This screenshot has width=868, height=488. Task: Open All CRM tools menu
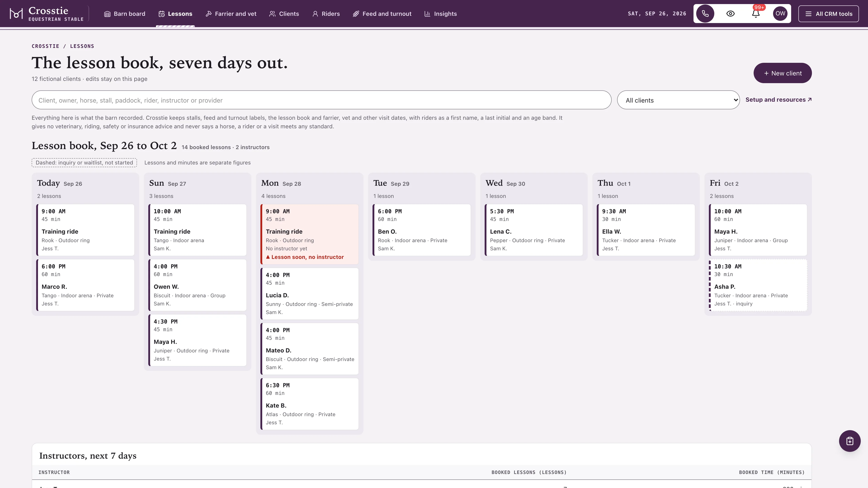pyautogui.click(x=828, y=14)
